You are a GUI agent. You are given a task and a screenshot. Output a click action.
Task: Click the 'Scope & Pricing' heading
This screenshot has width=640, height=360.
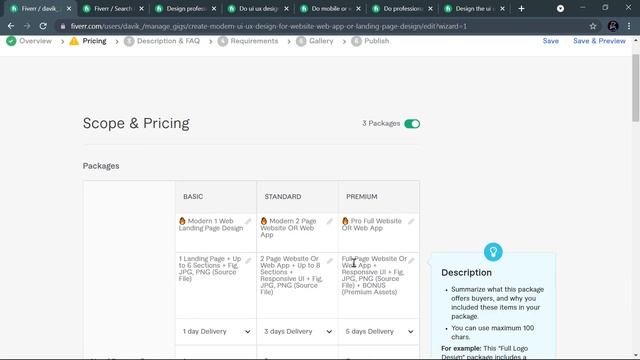(136, 123)
